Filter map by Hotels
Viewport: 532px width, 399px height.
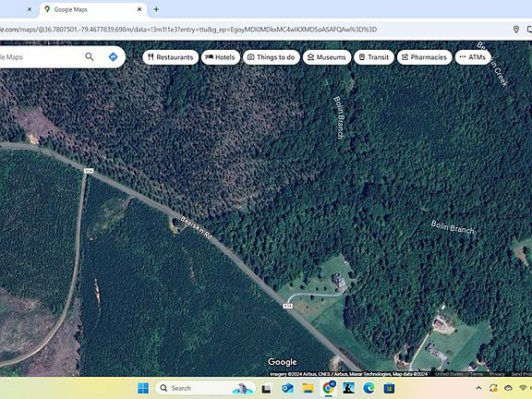coord(221,57)
